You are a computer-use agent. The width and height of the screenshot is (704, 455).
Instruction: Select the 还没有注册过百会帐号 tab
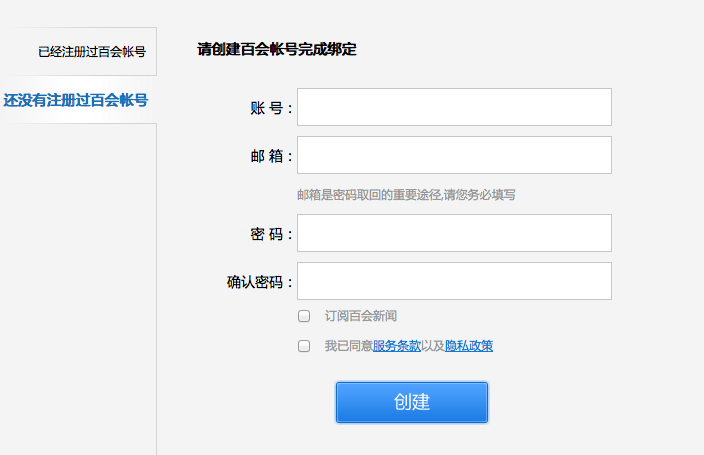(x=76, y=100)
